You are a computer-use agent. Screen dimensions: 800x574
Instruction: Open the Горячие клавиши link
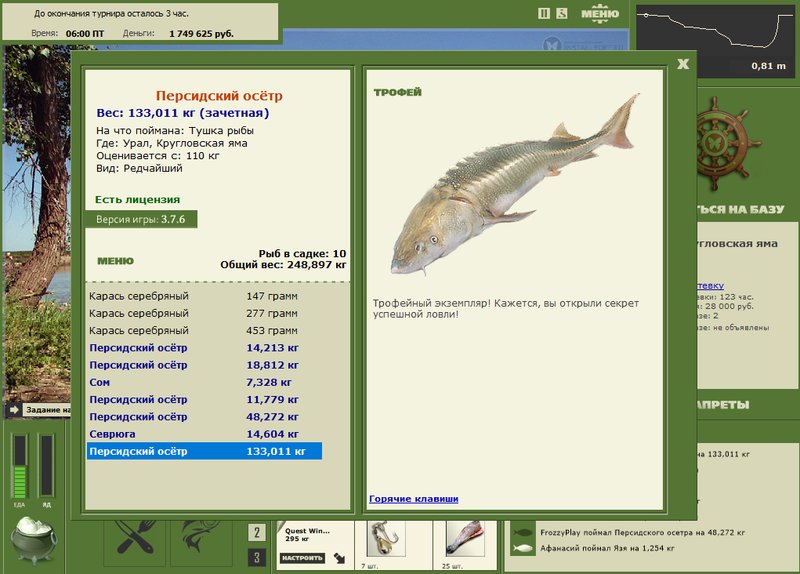(x=413, y=498)
